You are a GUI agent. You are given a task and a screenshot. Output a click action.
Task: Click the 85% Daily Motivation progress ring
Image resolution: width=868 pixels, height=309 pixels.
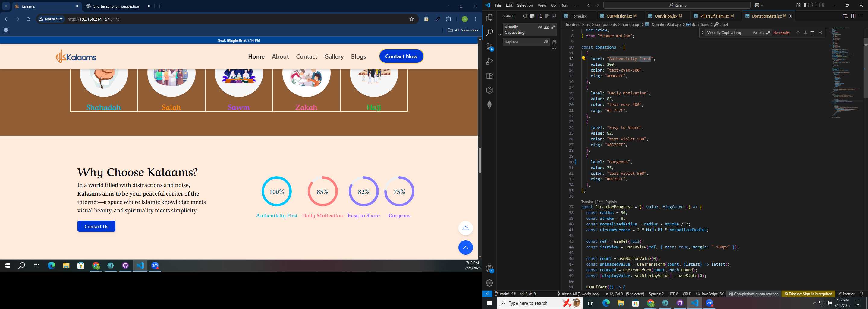[x=322, y=192]
